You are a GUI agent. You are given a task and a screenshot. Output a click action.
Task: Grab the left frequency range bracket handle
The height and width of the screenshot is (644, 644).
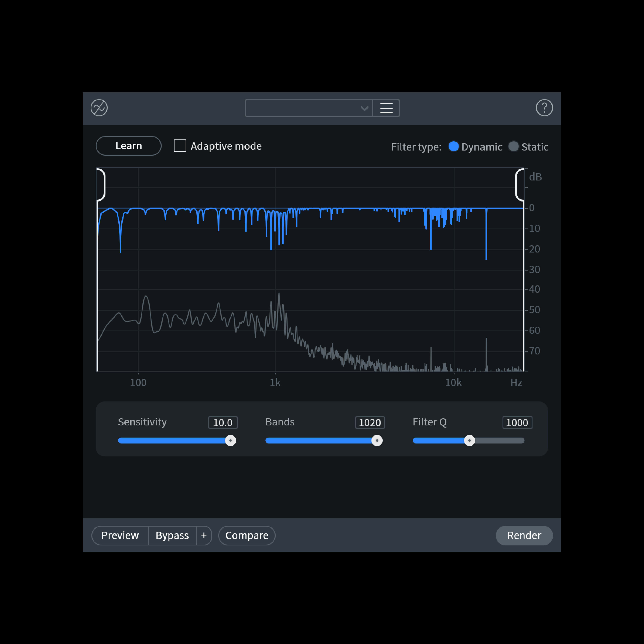pos(101,184)
